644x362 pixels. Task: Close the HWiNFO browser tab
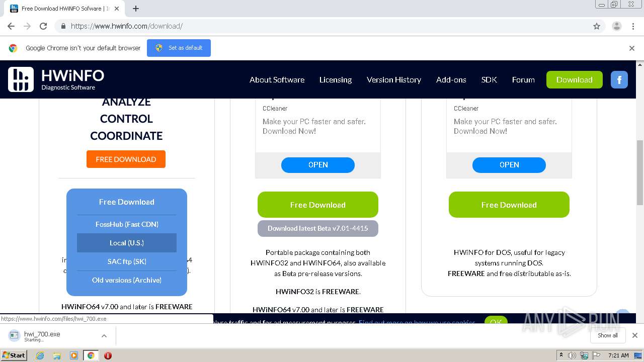(117, 9)
